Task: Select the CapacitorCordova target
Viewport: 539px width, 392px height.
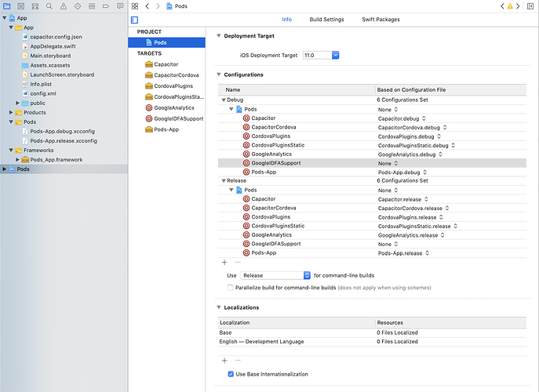Action: pos(172,75)
